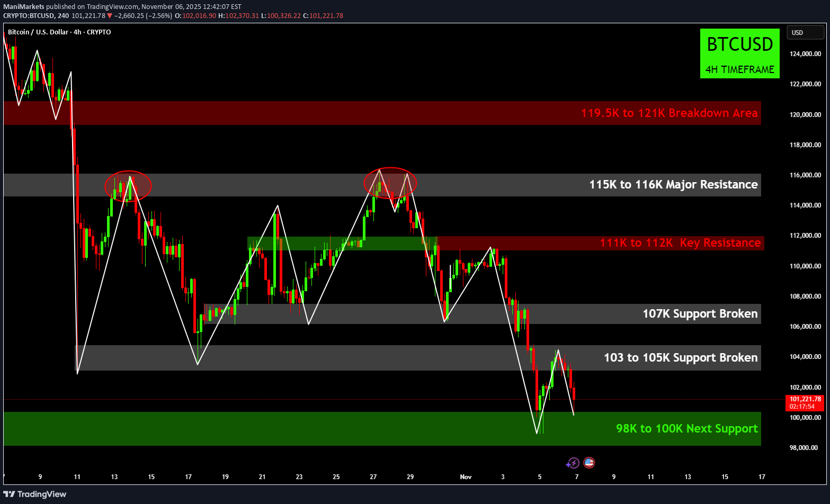The image size is (830, 504).
Task: Click the Nov label on time axis
Action: pyautogui.click(x=466, y=477)
